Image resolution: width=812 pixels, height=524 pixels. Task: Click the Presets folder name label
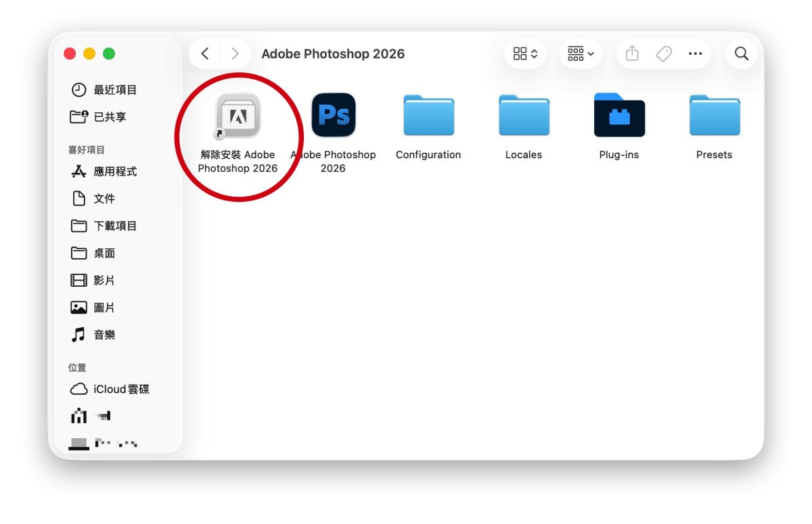[x=715, y=155]
